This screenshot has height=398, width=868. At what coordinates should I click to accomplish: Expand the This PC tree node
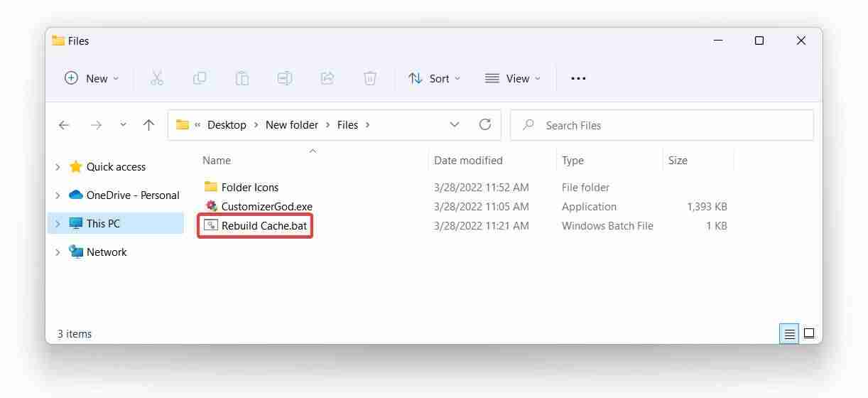[x=58, y=224]
